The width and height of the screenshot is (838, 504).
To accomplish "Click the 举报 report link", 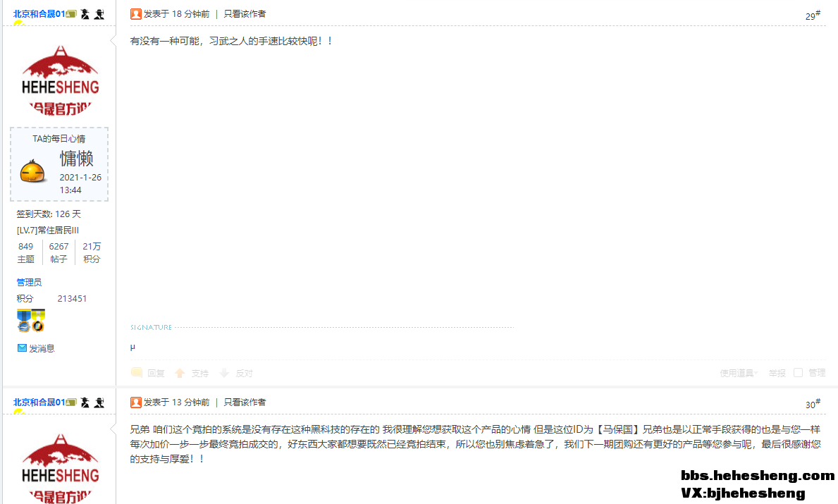I will pyautogui.click(x=777, y=373).
